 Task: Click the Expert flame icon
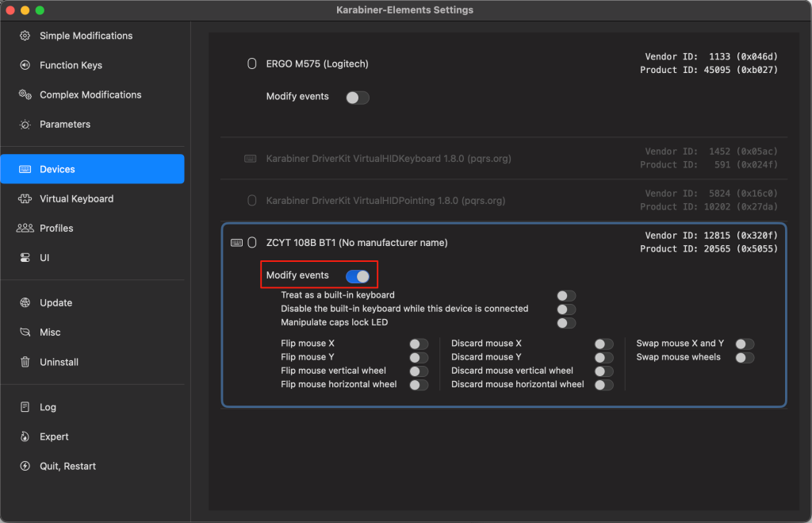tap(25, 437)
